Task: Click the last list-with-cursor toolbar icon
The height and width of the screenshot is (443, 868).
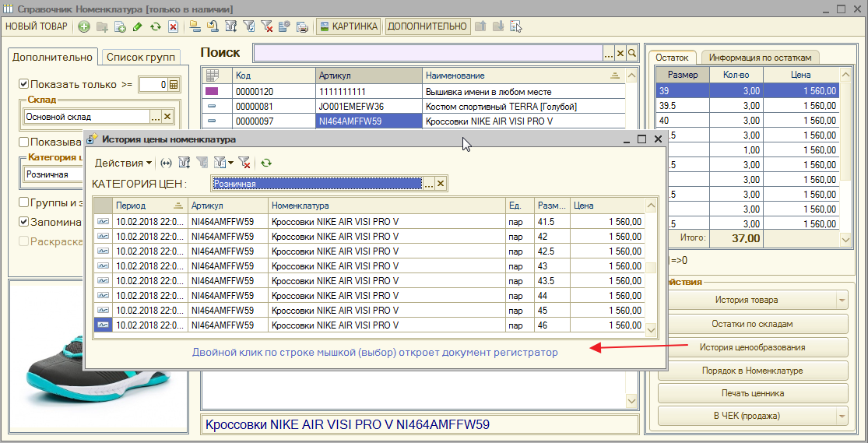Action: coord(516,26)
